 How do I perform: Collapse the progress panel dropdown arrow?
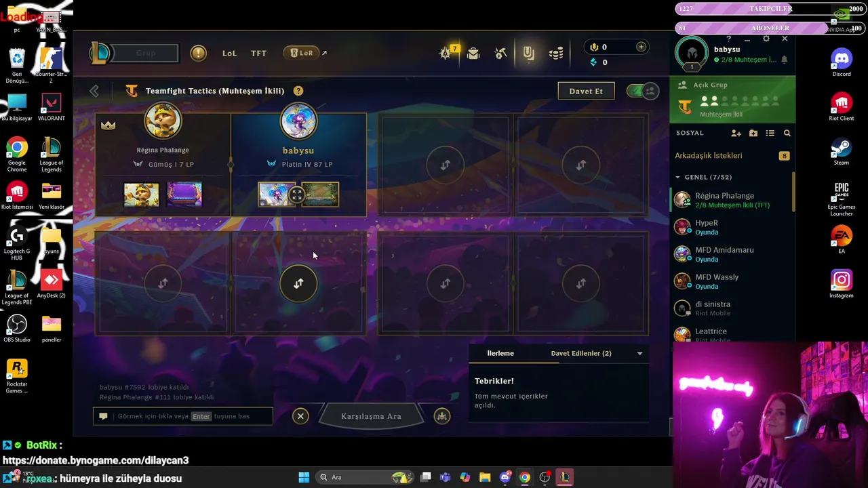[x=639, y=353]
